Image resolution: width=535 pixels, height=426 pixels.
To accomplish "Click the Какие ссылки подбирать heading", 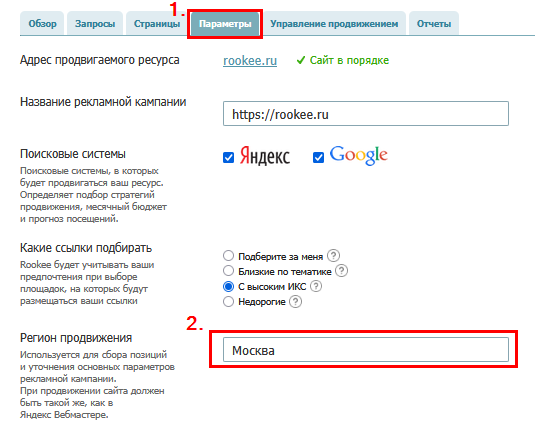I will pos(86,248).
